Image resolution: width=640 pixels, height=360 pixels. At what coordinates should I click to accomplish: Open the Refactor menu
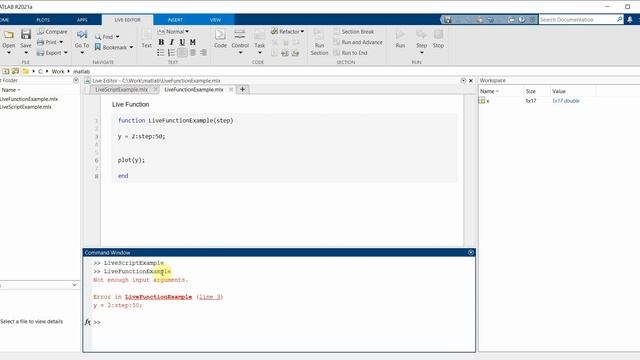click(x=288, y=31)
